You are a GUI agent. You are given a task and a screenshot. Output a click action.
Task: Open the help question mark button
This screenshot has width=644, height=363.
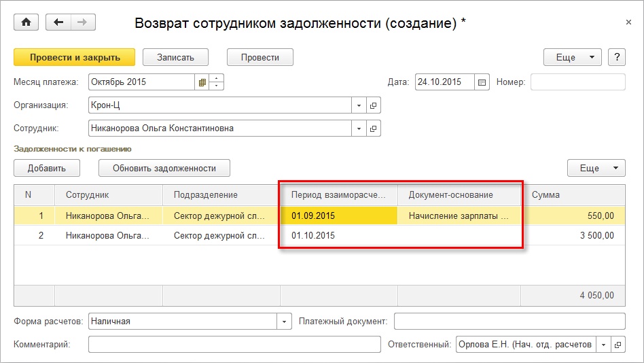(616, 58)
